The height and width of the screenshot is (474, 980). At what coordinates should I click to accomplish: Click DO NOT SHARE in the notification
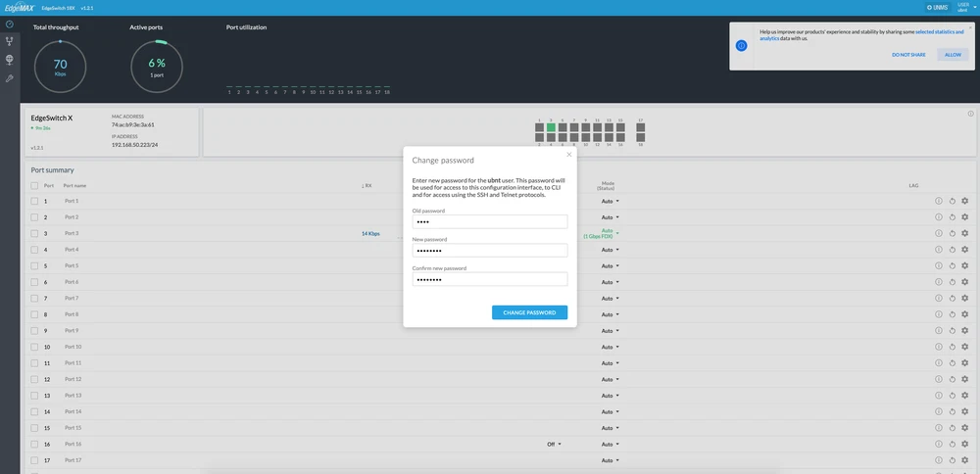click(x=907, y=55)
